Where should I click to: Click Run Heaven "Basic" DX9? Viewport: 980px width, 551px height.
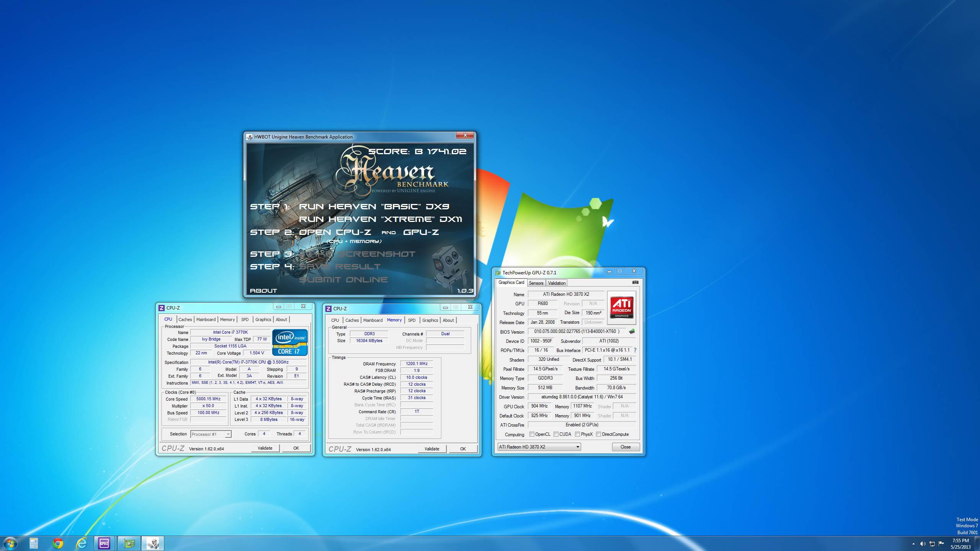click(374, 207)
